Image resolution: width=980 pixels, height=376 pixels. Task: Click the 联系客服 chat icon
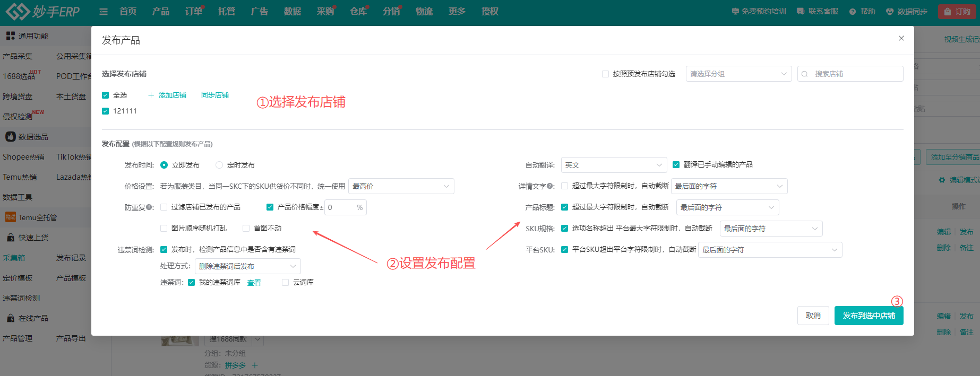[x=801, y=12]
